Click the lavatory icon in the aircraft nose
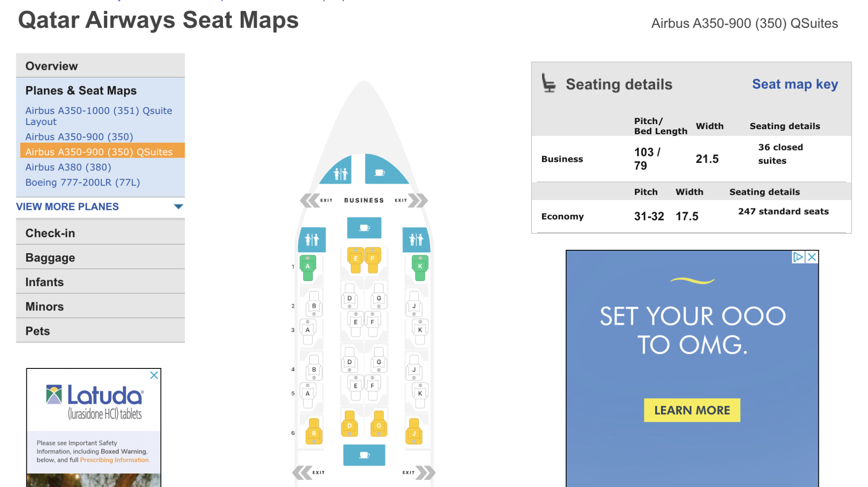 click(339, 173)
